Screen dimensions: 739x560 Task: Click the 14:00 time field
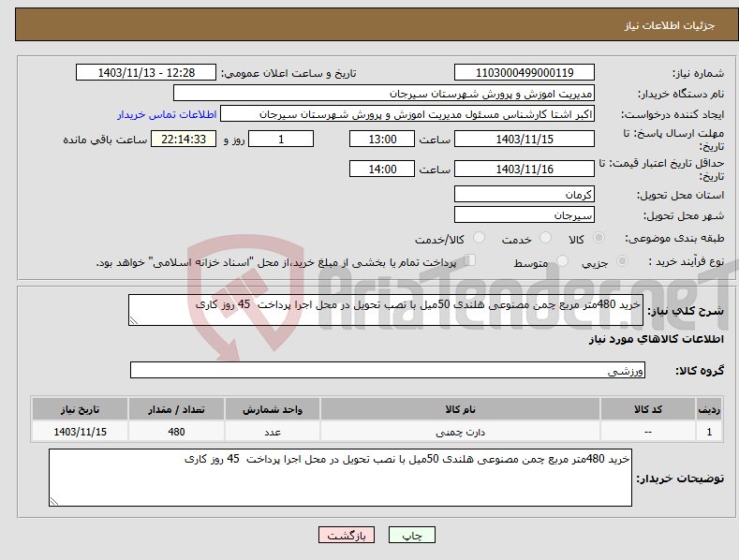click(x=382, y=169)
